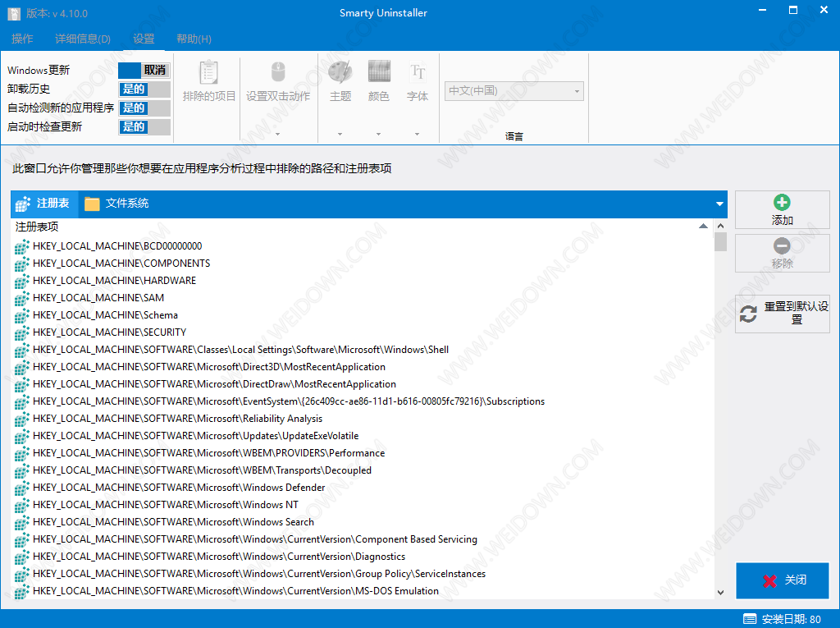Click registry icon beside BCD00000000 entry
The image size is (840, 628).
tap(22, 247)
